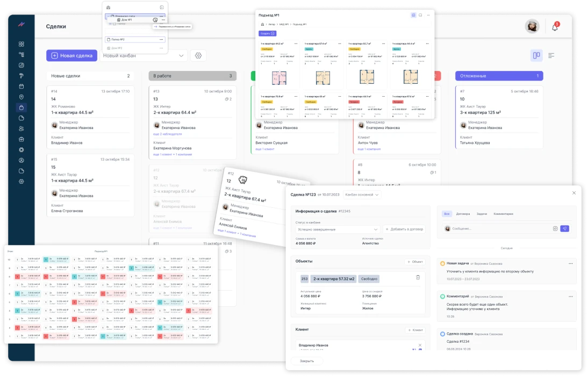Screen dimensions: 588x376
Task: Switch to the Задачи tab
Action: pyautogui.click(x=482, y=214)
